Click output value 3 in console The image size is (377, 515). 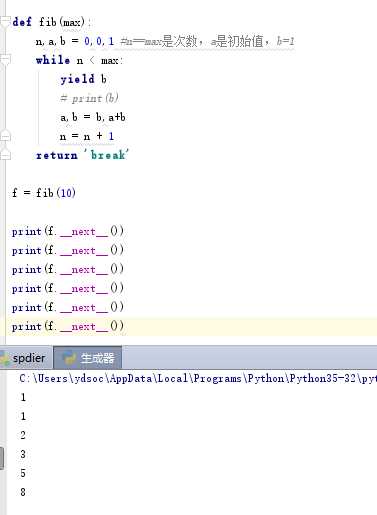[23, 454]
